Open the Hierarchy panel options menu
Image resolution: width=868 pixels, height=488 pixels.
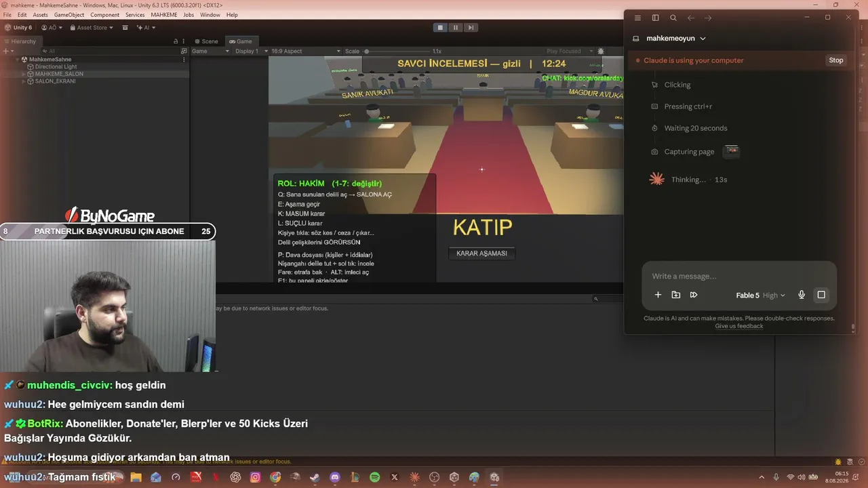pyautogui.click(x=184, y=41)
